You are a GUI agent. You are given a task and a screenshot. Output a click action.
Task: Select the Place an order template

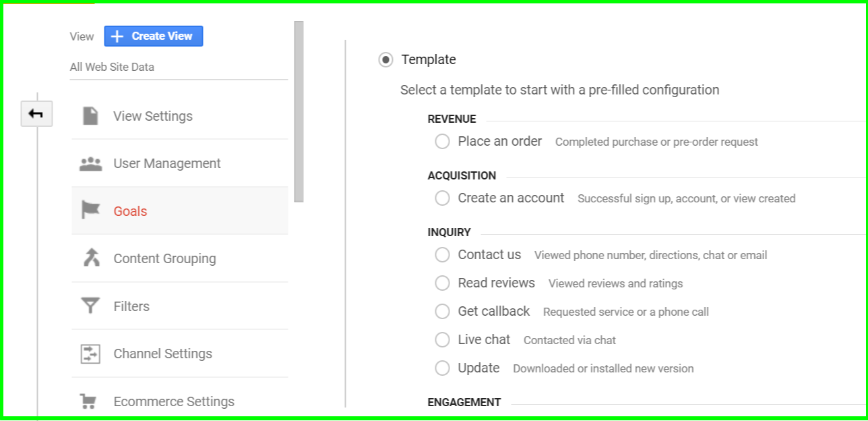tap(442, 142)
